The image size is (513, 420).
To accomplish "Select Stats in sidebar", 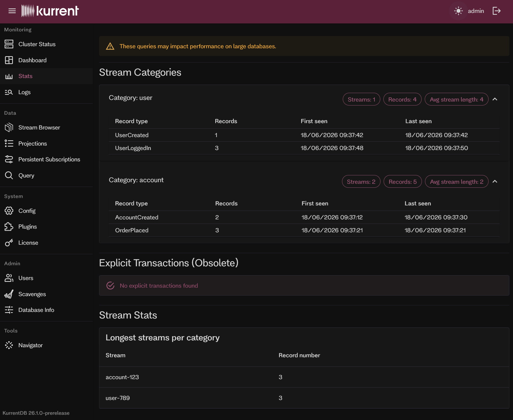I will pyautogui.click(x=46, y=76).
